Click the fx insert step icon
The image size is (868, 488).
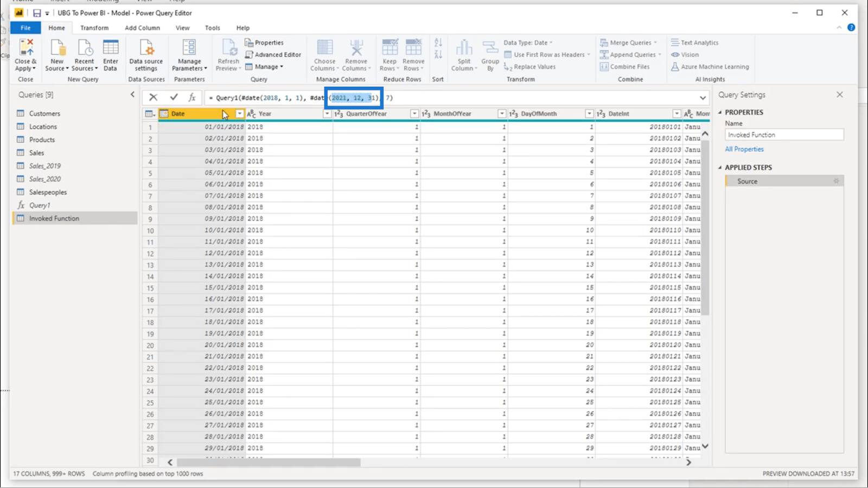pyautogui.click(x=192, y=98)
